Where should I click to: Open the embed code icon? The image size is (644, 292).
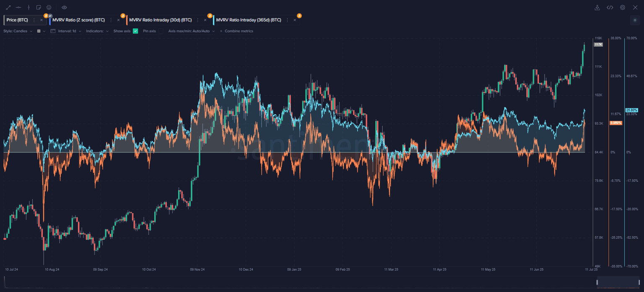[610, 8]
